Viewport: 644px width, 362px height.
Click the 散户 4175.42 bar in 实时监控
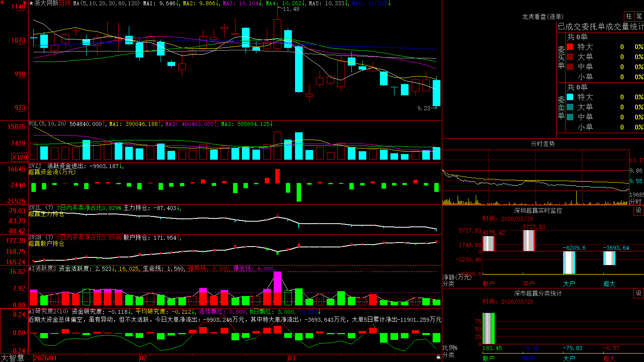pyautogui.click(x=489, y=244)
